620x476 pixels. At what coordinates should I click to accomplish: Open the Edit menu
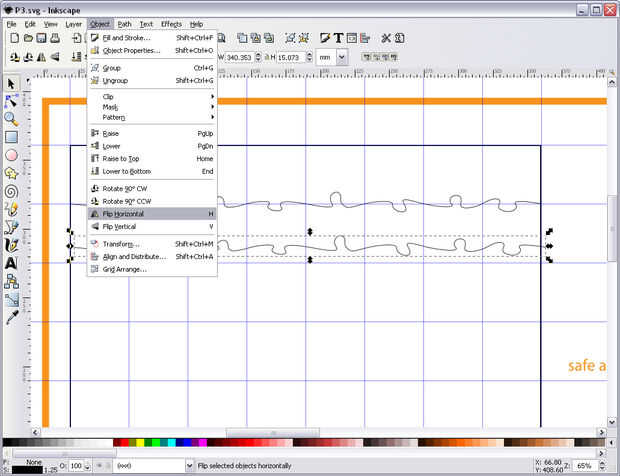click(x=30, y=24)
